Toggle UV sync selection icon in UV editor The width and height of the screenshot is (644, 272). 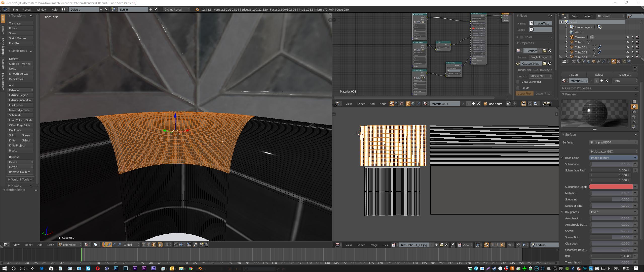click(x=486, y=245)
